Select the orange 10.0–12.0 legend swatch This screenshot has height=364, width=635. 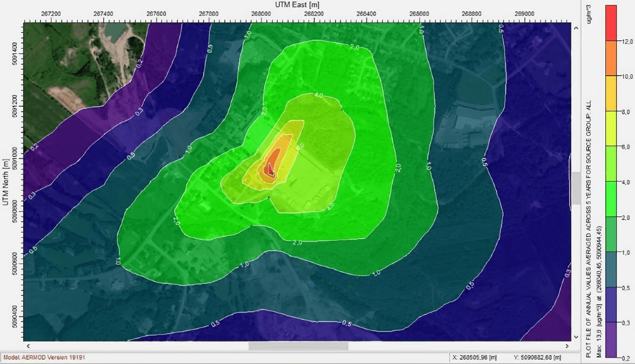point(611,58)
